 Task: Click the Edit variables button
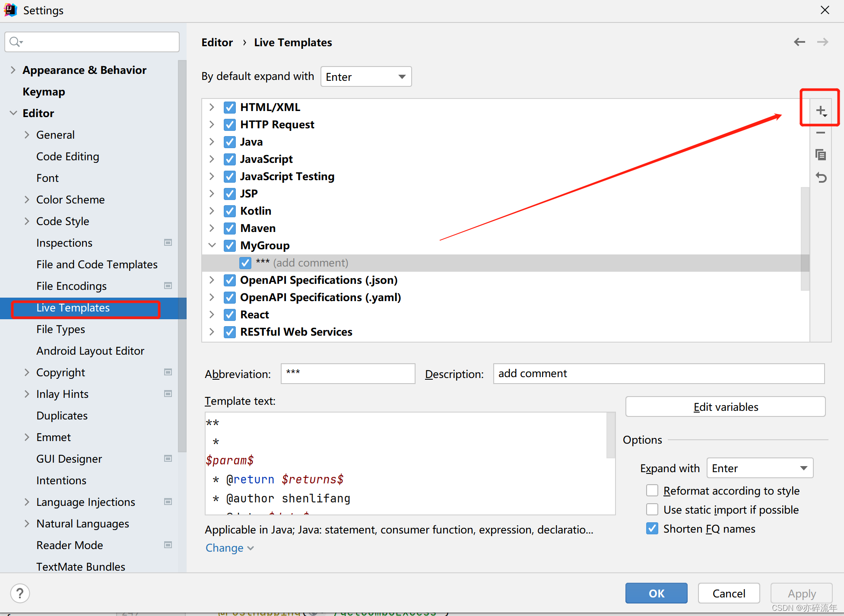click(725, 407)
